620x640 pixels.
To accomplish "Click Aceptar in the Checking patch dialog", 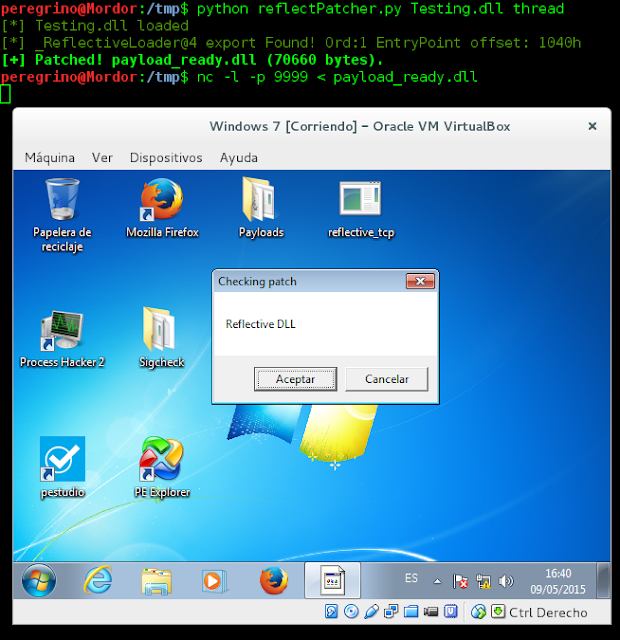I will pyautogui.click(x=295, y=379).
